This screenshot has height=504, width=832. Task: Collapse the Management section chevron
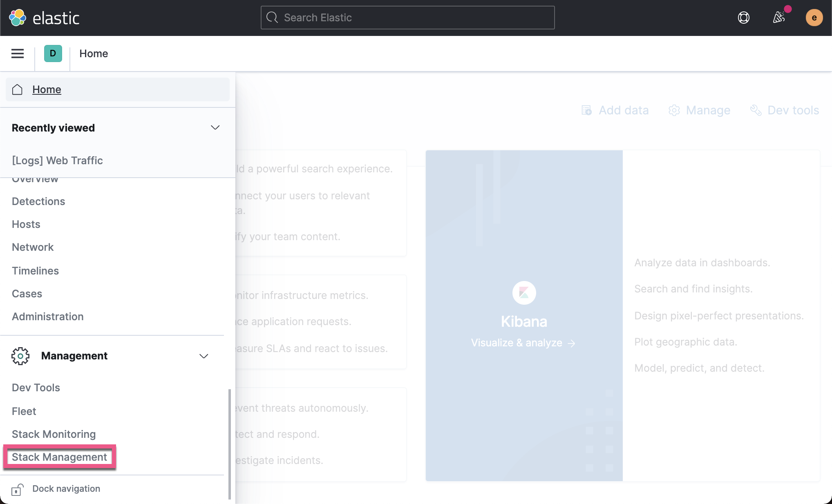204,356
